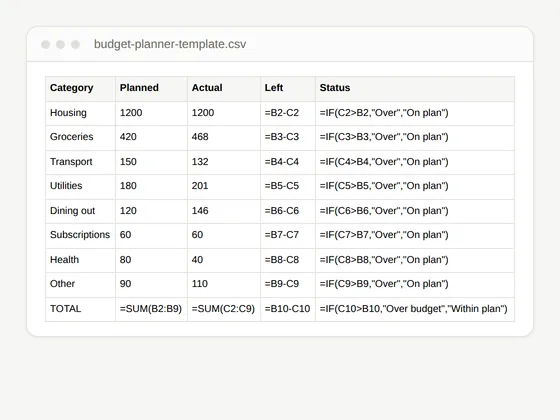The image size is (560, 420).
Task: Click Dining out planned value 120
Action: point(151,211)
